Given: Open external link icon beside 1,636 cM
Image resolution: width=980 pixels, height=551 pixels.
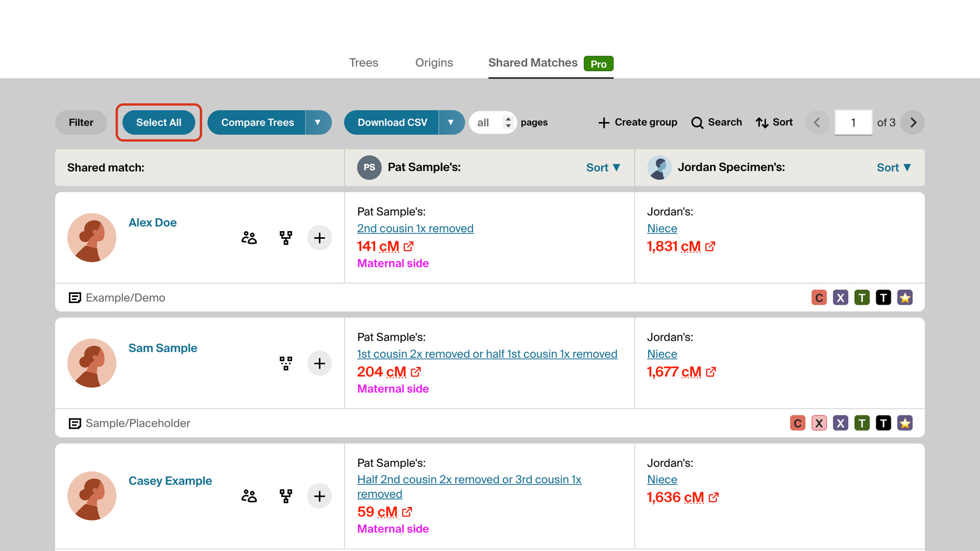Looking at the screenshot, I should point(714,497).
